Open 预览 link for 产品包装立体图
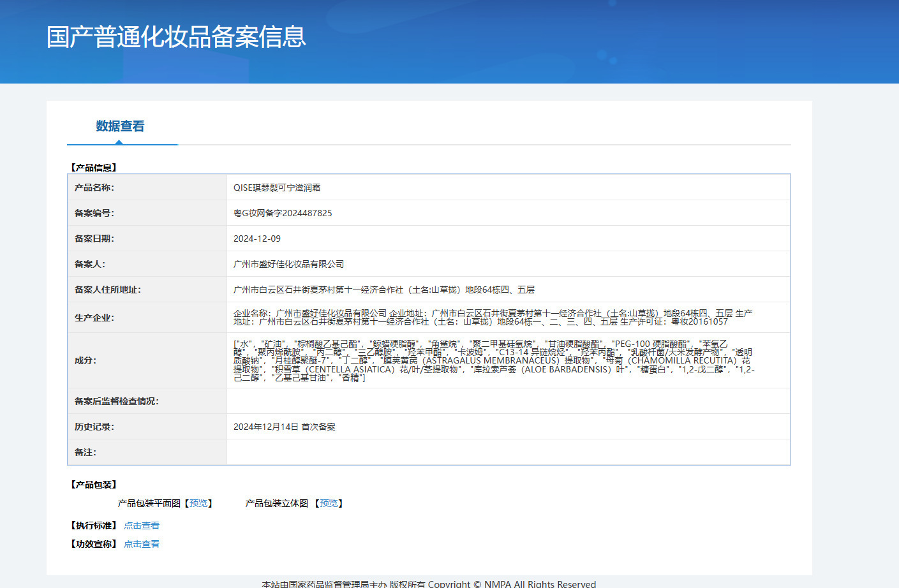The height and width of the screenshot is (588, 899). 329,503
